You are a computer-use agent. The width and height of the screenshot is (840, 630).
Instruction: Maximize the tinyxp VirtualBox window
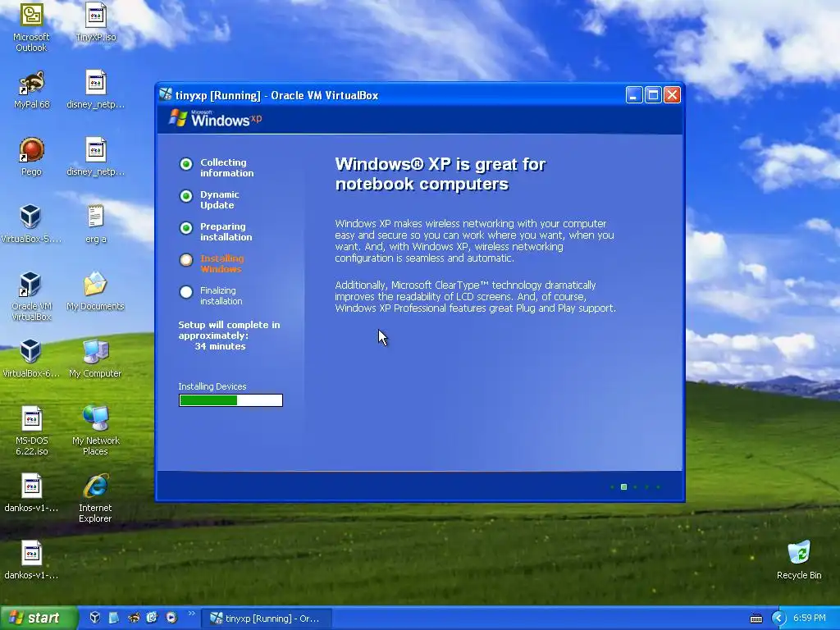point(653,95)
